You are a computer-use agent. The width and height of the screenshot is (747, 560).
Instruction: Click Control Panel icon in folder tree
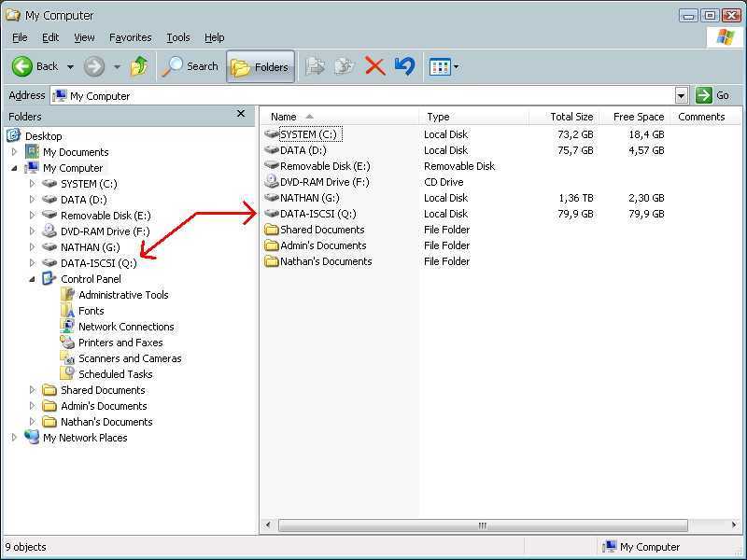point(49,278)
